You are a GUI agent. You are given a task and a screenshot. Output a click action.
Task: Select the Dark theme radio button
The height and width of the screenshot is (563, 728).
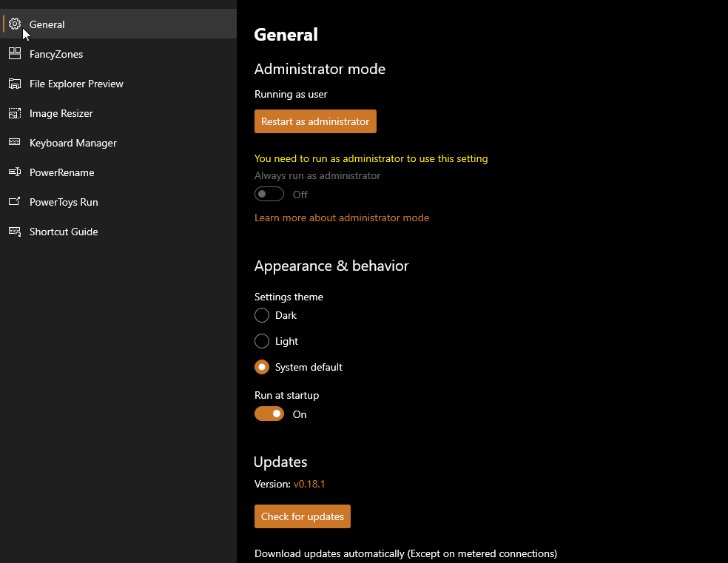262,315
